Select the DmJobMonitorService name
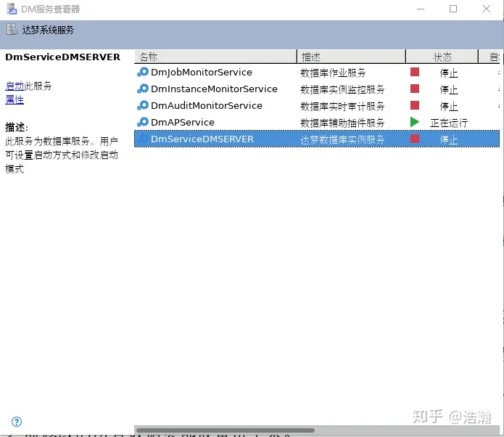 (x=202, y=72)
